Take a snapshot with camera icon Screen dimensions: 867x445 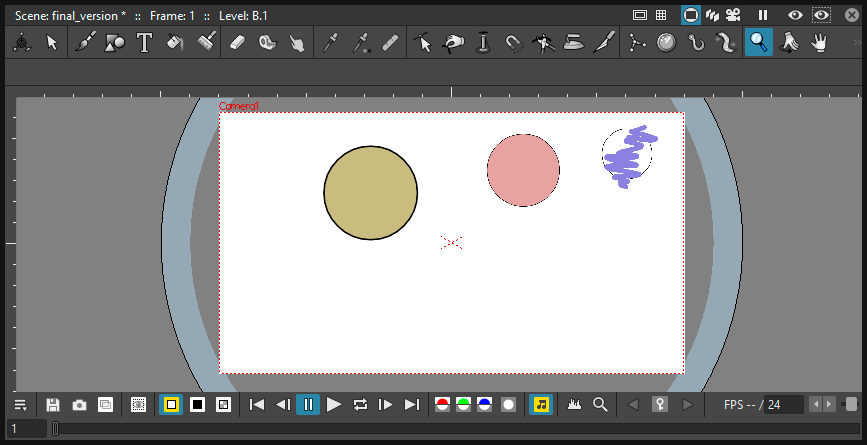click(79, 405)
